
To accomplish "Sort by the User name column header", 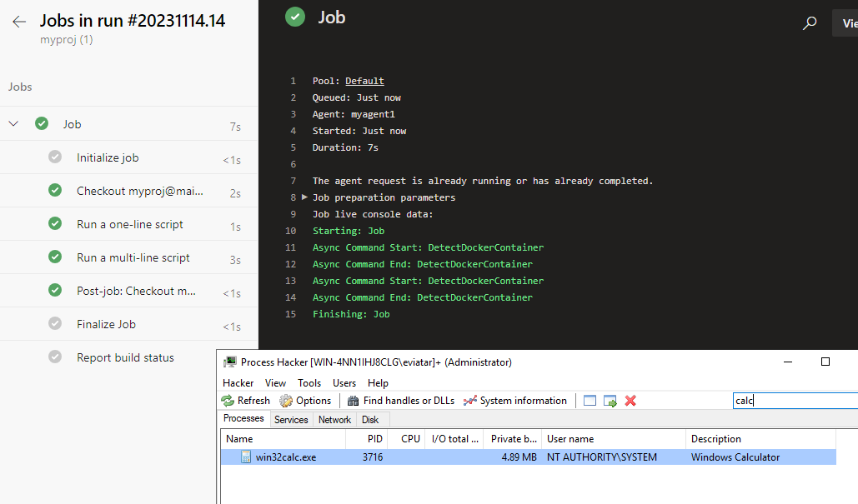I will (x=614, y=439).
